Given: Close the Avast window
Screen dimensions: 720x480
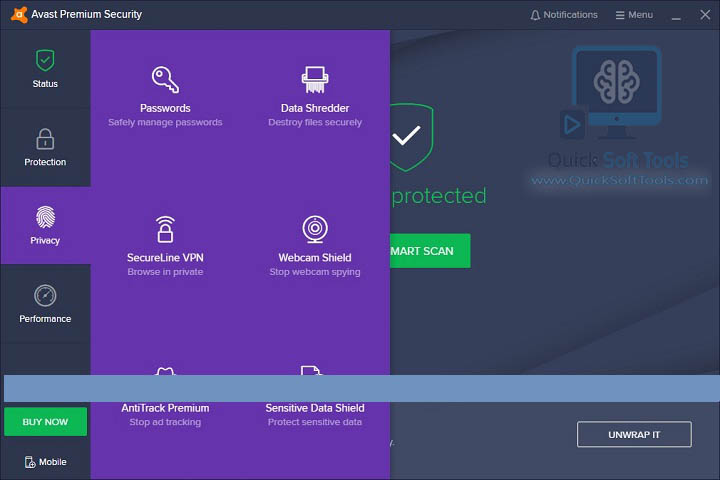Looking at the screenshot, I should coord(705,15).
